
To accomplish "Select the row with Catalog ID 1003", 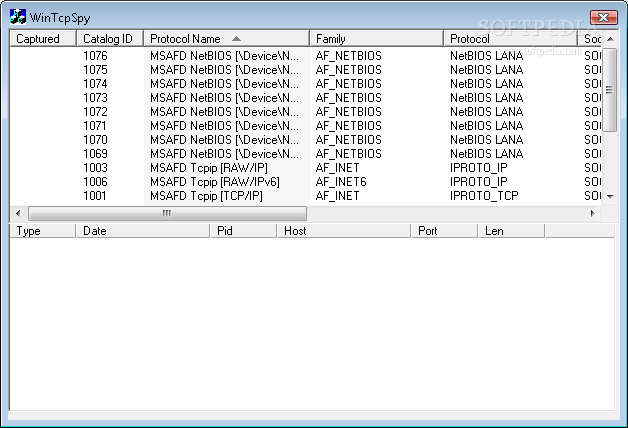I will pos(306,168).
